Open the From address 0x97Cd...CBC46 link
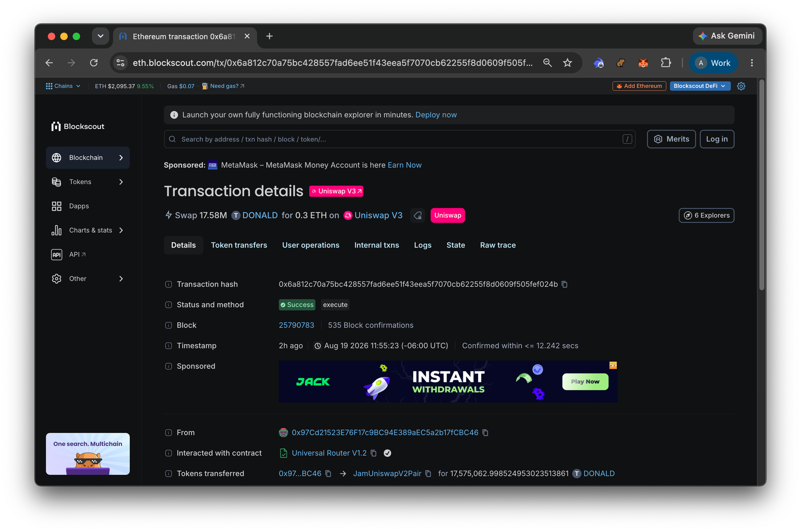Viewport: 801px width, 532px height. pos(385,433)
